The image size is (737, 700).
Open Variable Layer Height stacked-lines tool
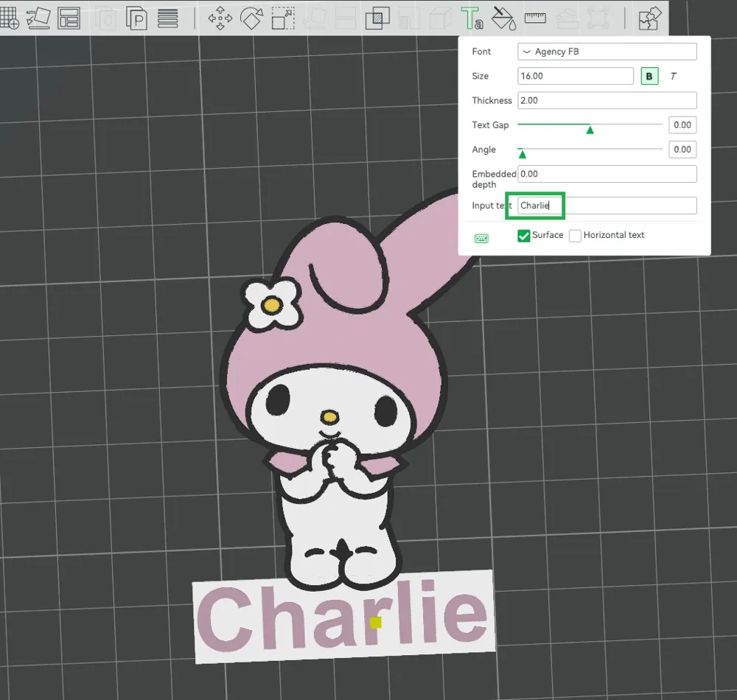click(168, 19)
